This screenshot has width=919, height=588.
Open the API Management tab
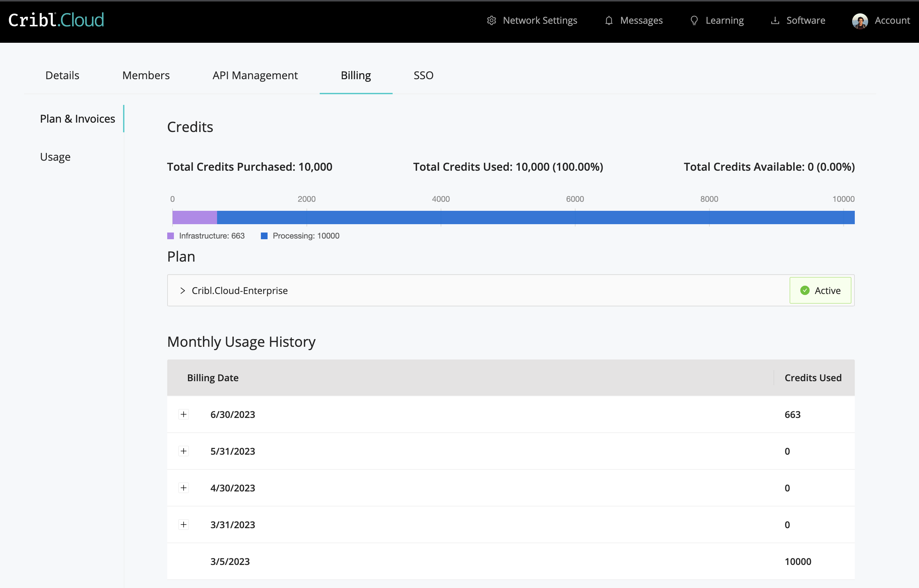pyautogui.click(x=255, y=75)
